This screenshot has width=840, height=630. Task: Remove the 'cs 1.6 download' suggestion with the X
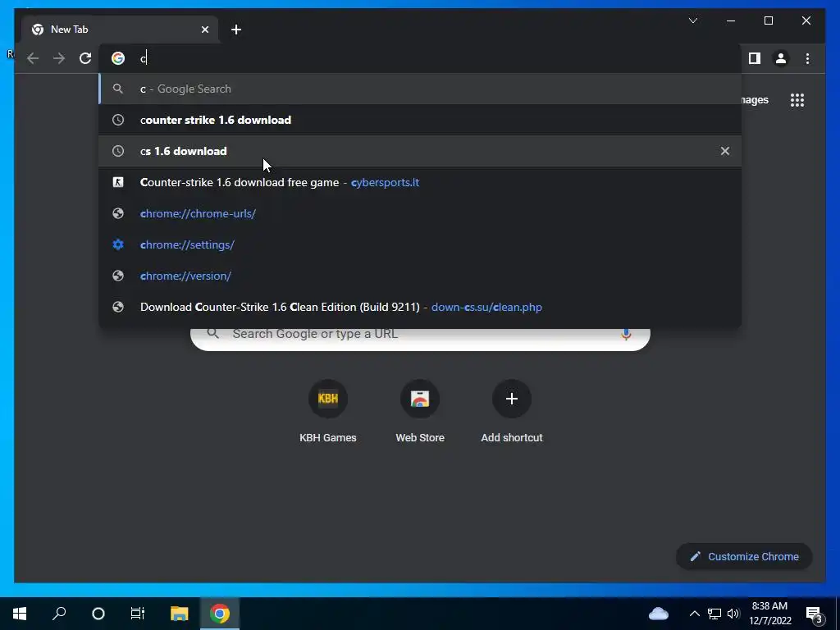(725, 151)
